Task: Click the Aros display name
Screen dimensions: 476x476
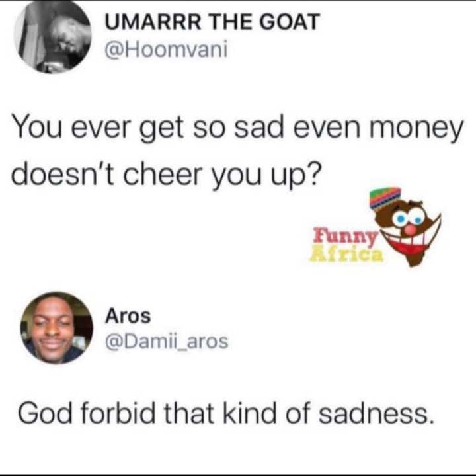Action: [128, 316]
